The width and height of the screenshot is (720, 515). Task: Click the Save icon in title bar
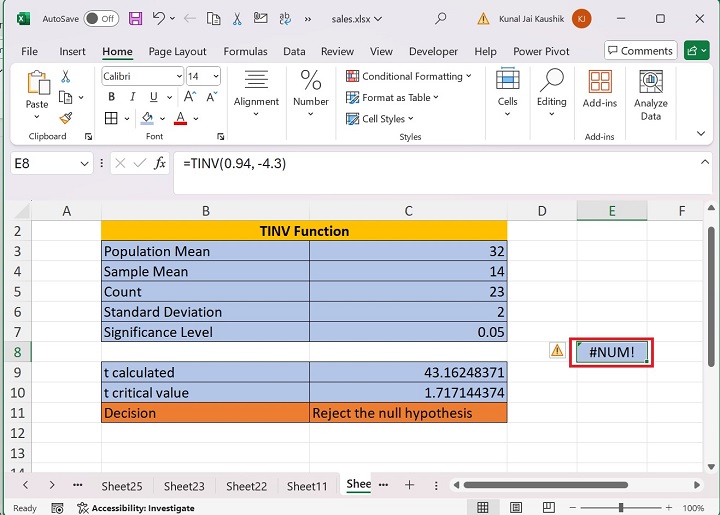coord(135,18)
